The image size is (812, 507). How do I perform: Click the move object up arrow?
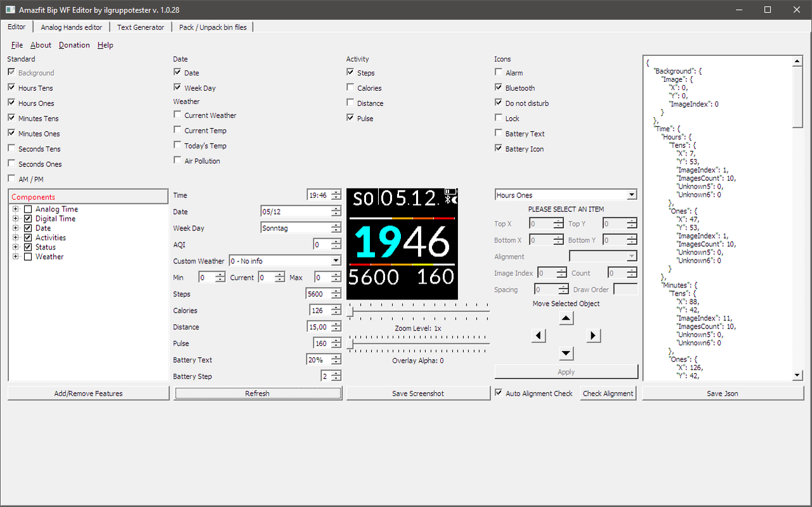tap(566, 319)
